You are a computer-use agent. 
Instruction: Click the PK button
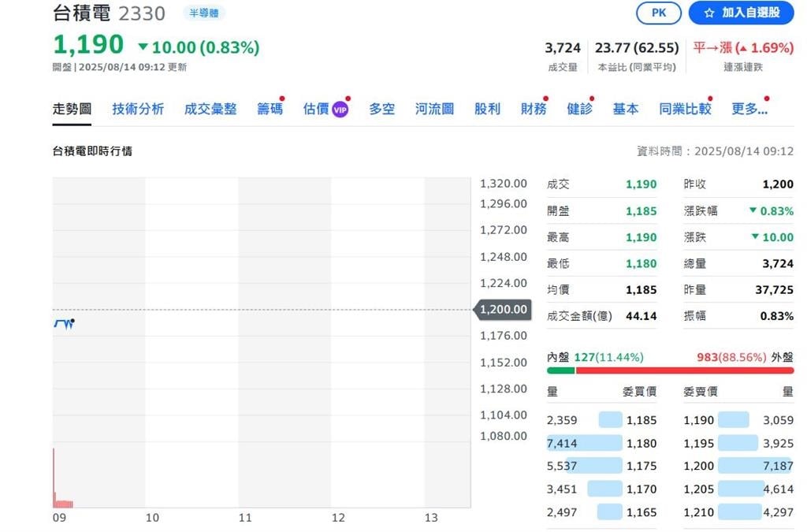[658, 13]
